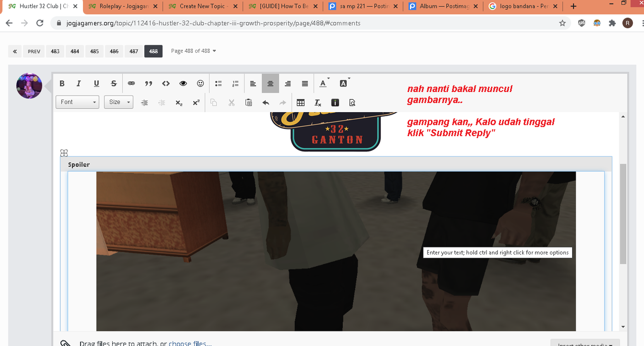Justify the text alignment
The height and width of the screenshot is (346, 644).
point(305,83)
